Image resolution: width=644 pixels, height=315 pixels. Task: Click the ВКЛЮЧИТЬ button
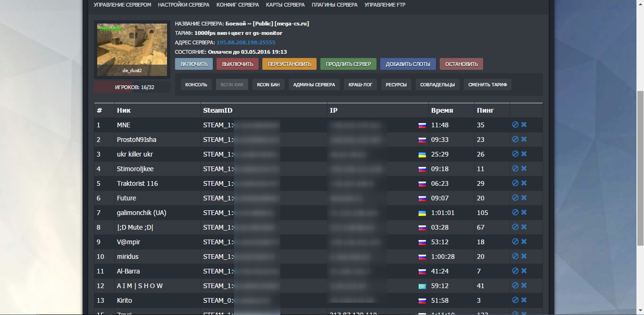(194, 64)
